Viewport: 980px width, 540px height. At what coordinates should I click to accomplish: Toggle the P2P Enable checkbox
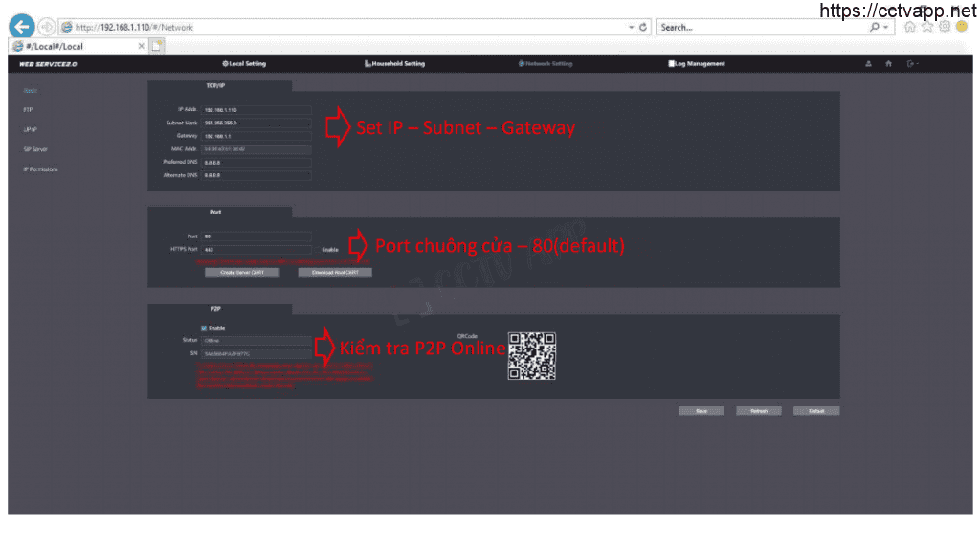click(x=204, y=328)
